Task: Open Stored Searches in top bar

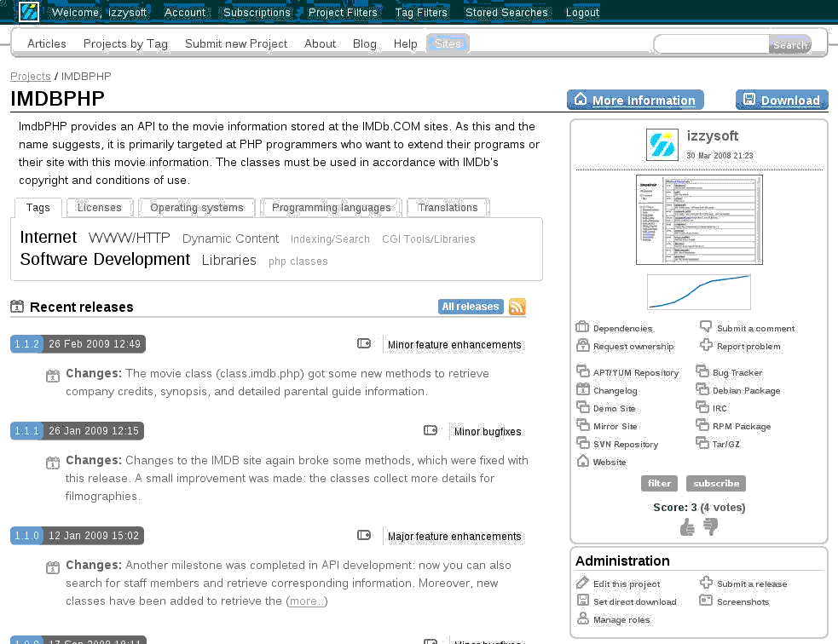Action: click(506, 12)
